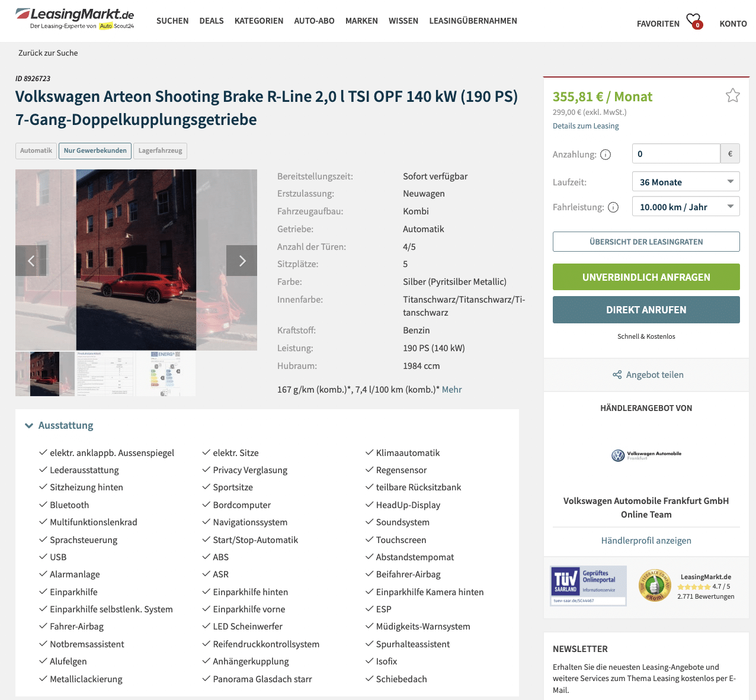Click 'Silber (Pyritsilber Metallic)' color value
756x700 pixels.
[455, 282]
